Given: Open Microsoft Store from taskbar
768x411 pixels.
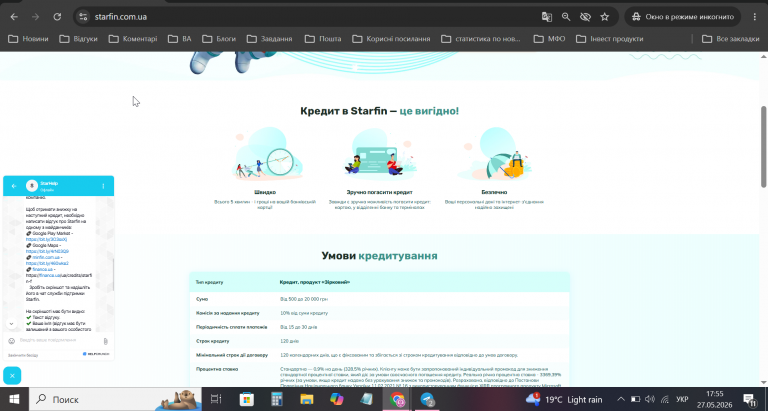Looking at the screenshot, I should [246, 399].
